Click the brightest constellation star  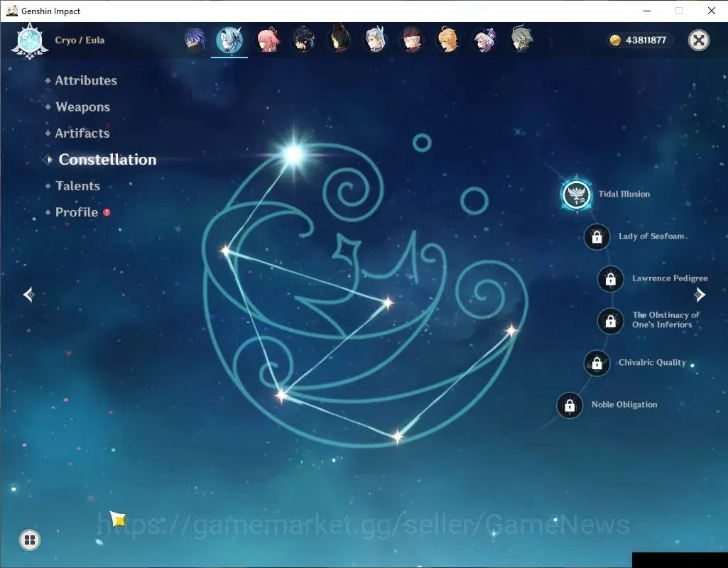[x=293, y=154]
